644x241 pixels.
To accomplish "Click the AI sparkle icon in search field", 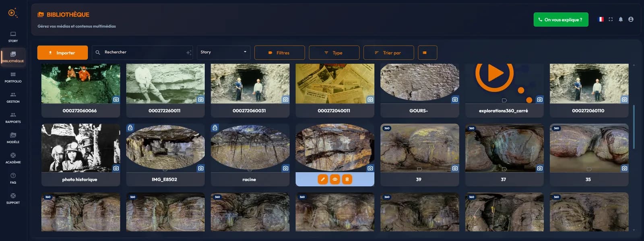I will 188,52.
